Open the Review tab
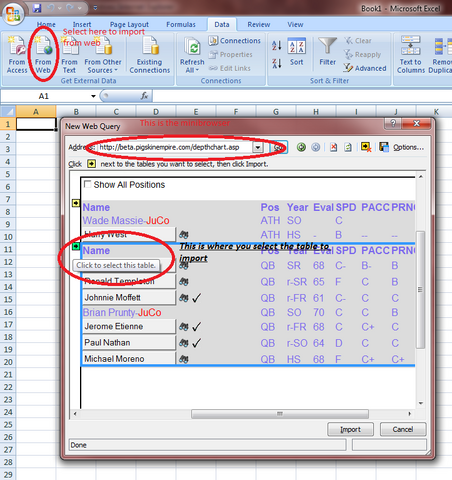 [x=259, y=24]
